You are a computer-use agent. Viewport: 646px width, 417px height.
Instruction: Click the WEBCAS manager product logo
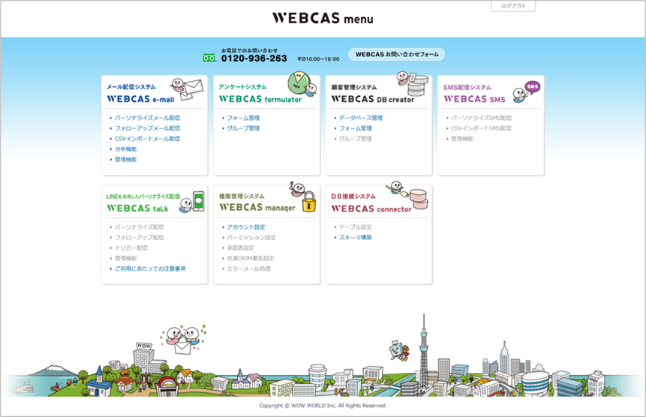pos(257,208)
